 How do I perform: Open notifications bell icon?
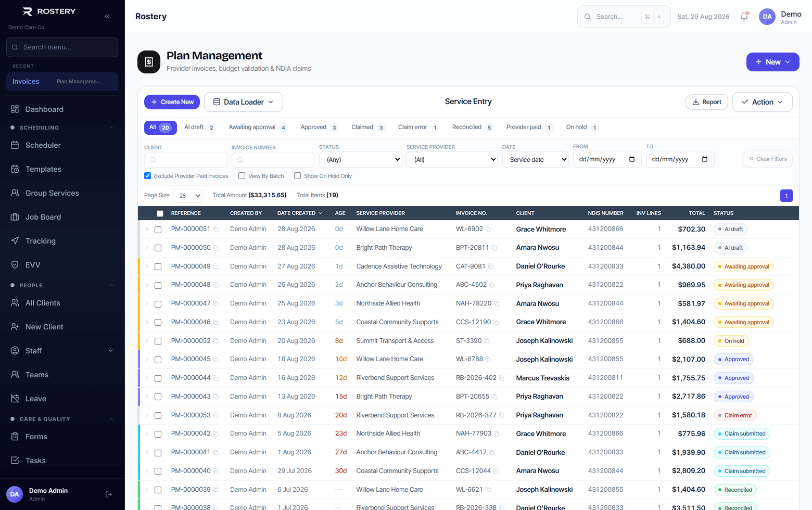coord(744,16)
